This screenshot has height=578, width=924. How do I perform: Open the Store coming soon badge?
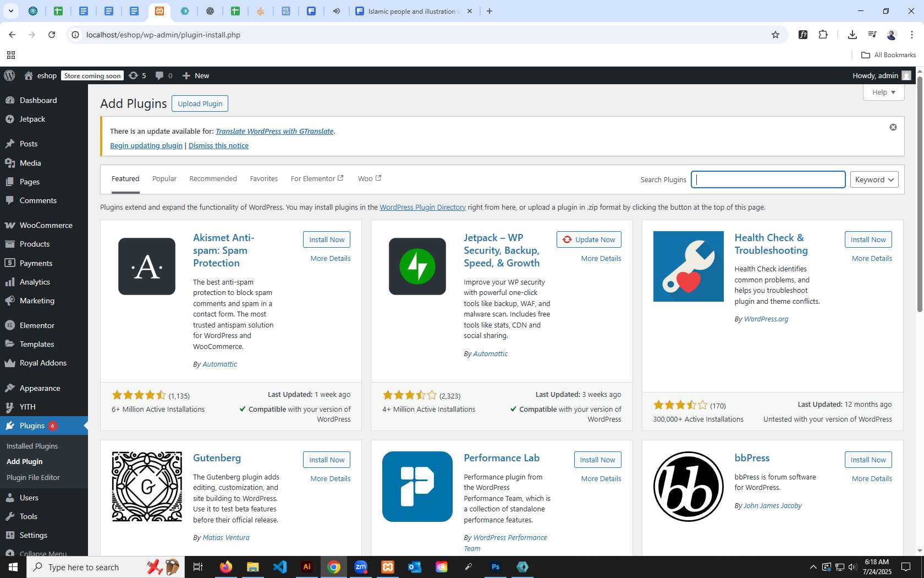click(x=92, y=75)
